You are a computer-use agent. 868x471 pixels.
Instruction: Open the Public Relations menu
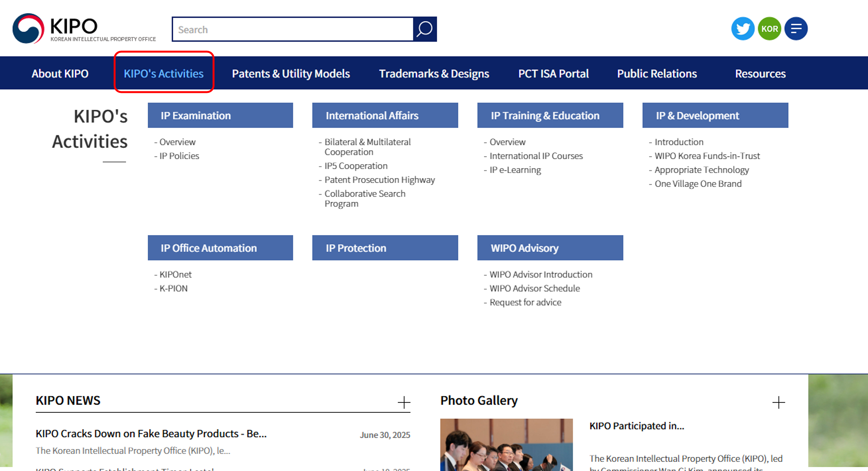pyautogui.click(x=657, y=73)
